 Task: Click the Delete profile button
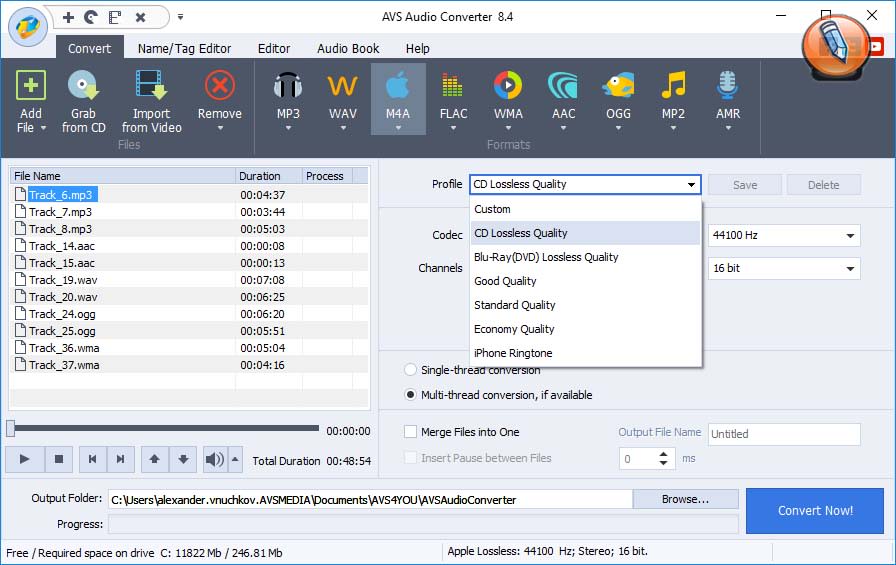(823, 185)
